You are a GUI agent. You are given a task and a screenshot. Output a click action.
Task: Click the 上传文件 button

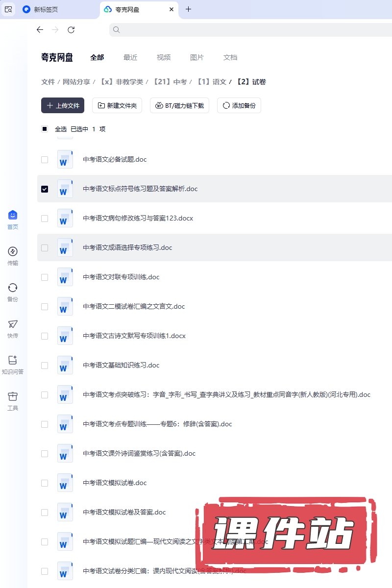63,105
